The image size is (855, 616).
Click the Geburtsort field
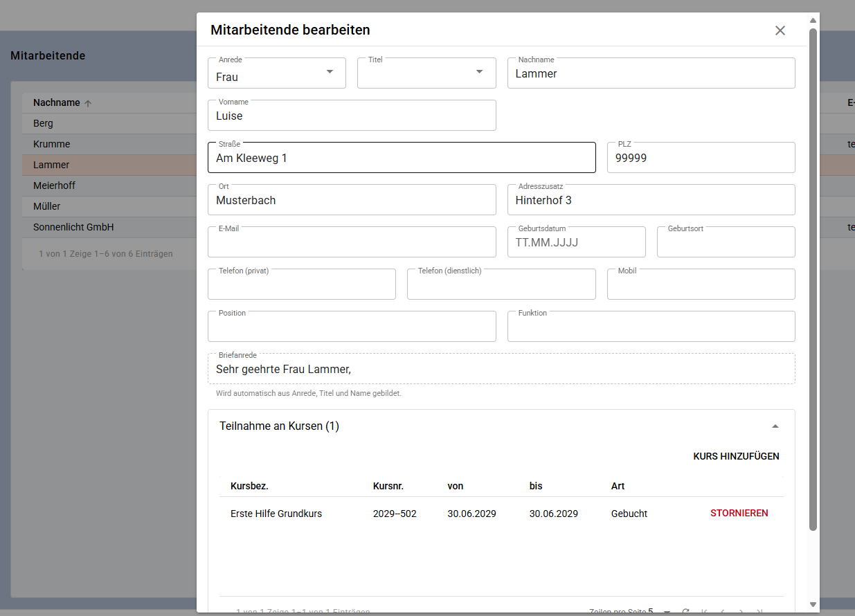726,242
